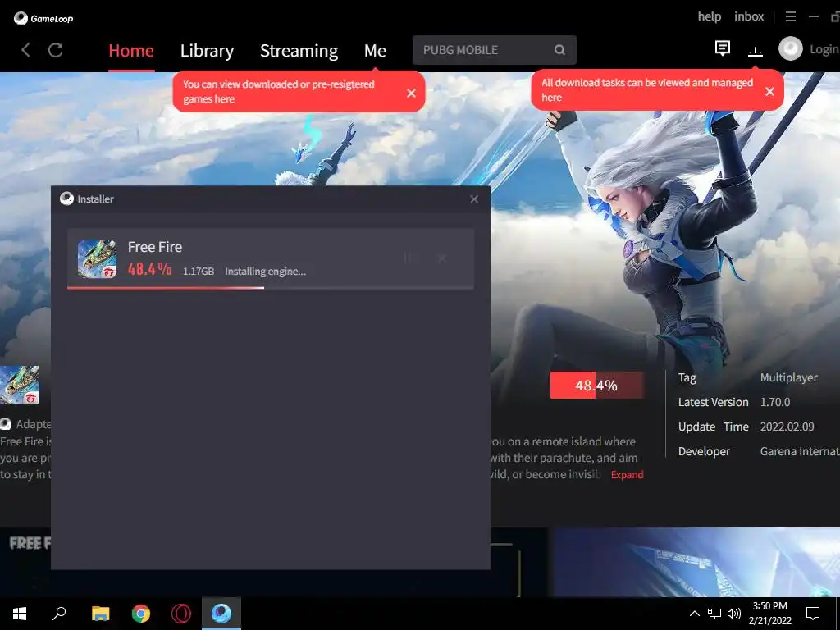The image size is (840, 630).
Task: Click the GameLoop logo
Action: (x=43, y=18)
